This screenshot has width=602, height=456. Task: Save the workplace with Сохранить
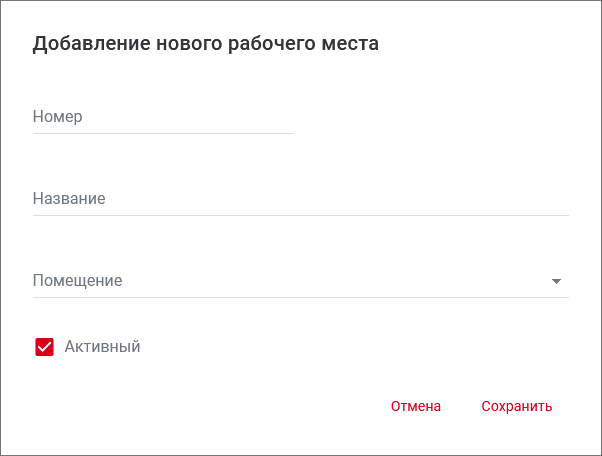coord(516,406)
